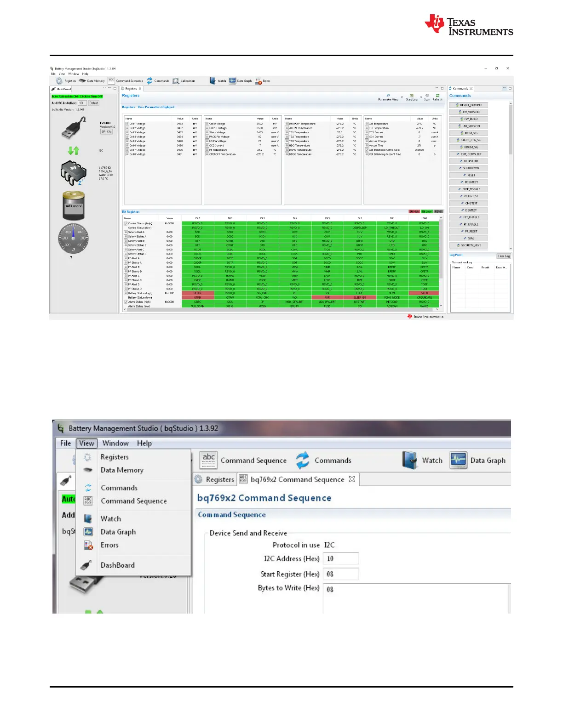Open Command Sequence from the bqStudio 1.3.101 toolbar
563x728 pixels.
click(126, 80)
